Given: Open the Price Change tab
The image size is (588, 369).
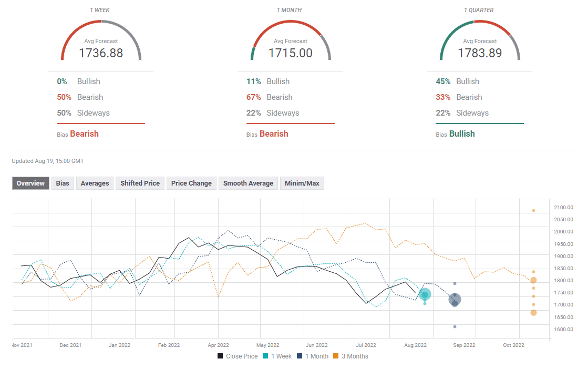Looking at the screenshot, I should tap(191, 183).
